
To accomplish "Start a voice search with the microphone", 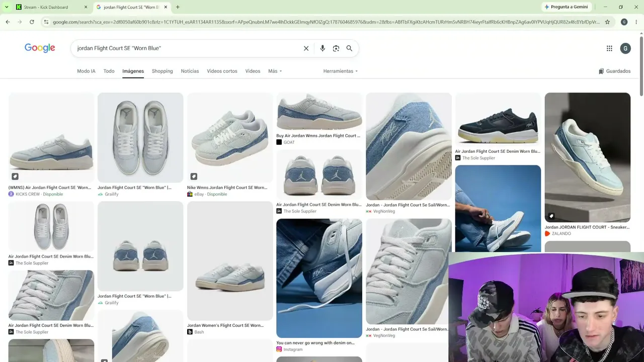I will 323,48.
